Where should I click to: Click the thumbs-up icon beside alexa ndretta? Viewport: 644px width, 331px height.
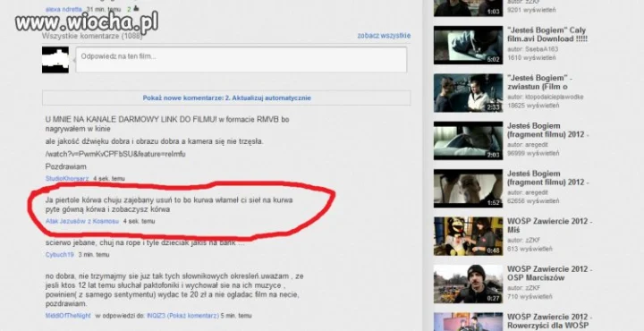point(136,8)
